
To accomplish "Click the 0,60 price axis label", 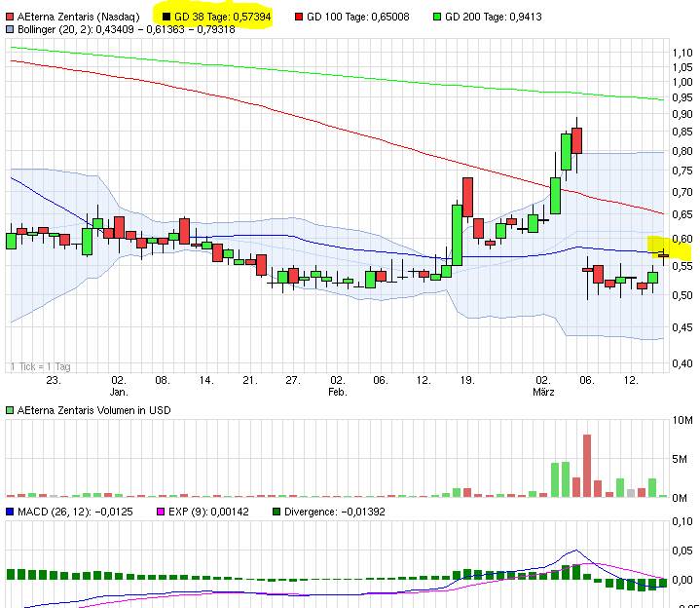I will (682, 239).
